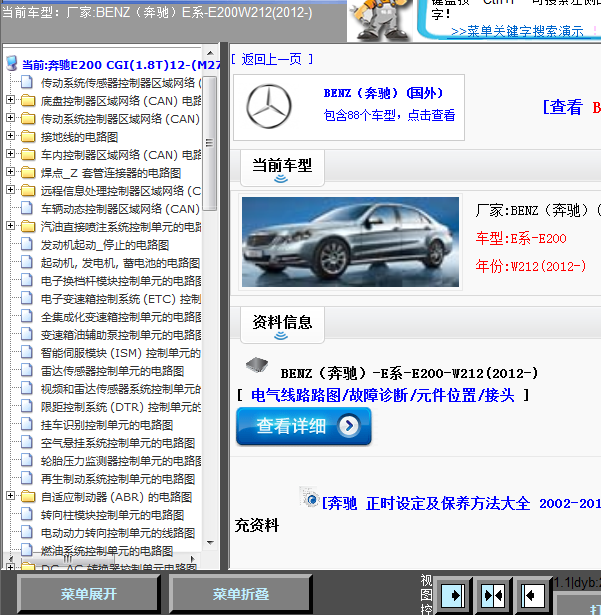The width and height of the screenshot is (601, 615).
Task: Click the tree scrollbar up arrow
Action: coord(210,53)
